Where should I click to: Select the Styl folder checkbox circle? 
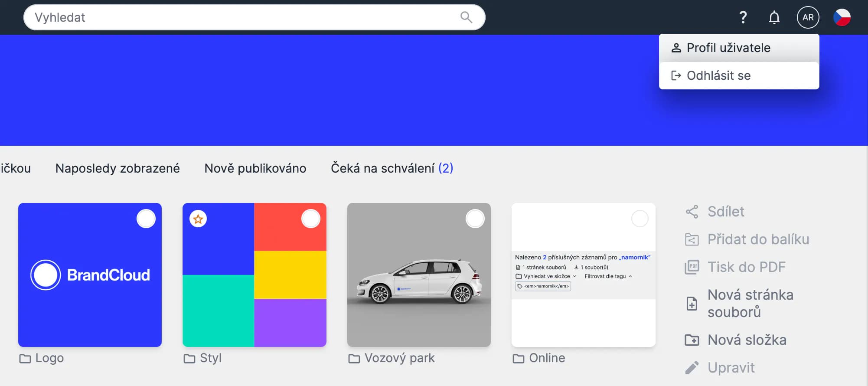tap(310, 219)
